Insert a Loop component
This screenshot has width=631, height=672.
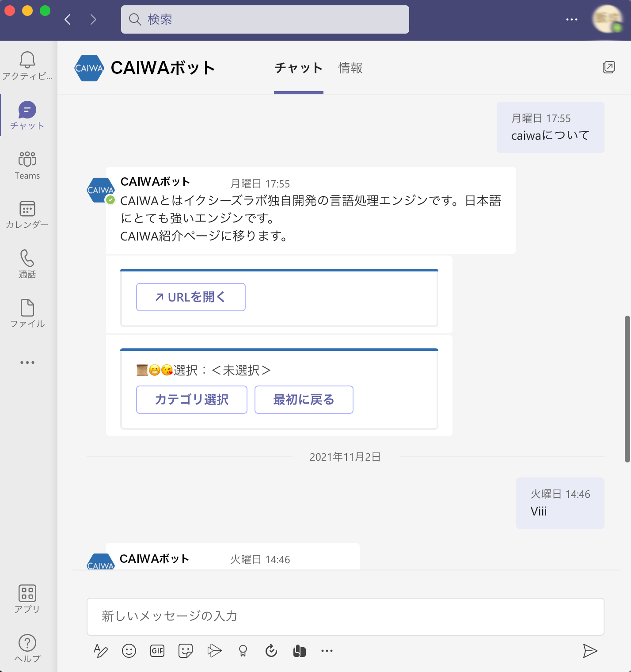[300, 650]
